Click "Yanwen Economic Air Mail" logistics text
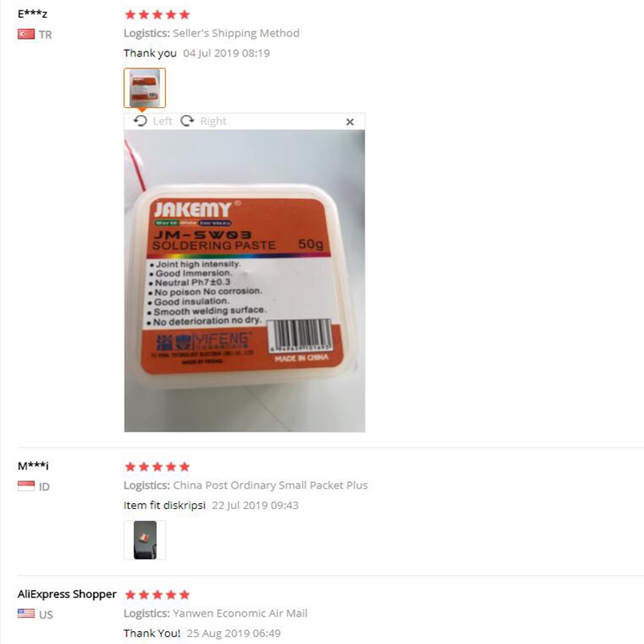The width and height of the screenshot is (644, 644). [x=240, y=613]
